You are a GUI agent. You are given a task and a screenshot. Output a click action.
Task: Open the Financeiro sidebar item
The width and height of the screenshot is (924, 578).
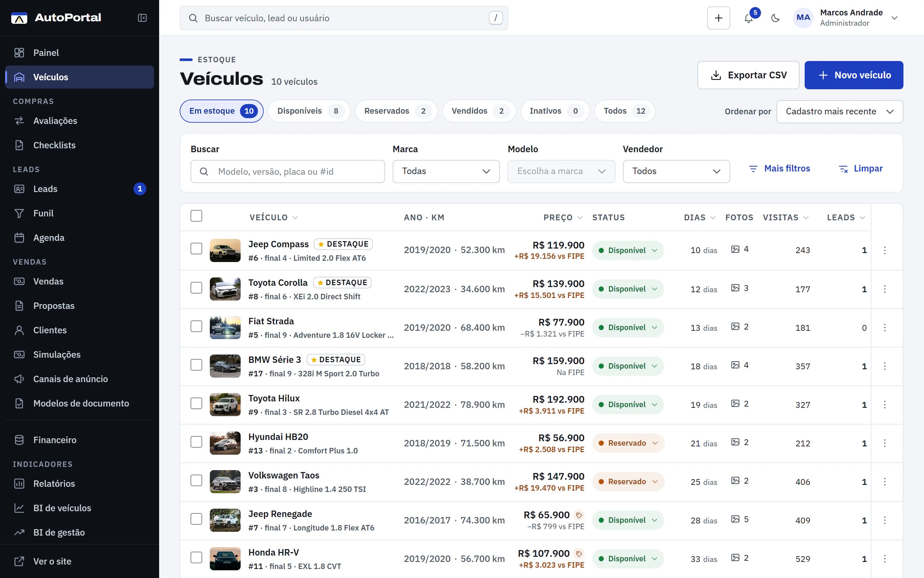80,440
